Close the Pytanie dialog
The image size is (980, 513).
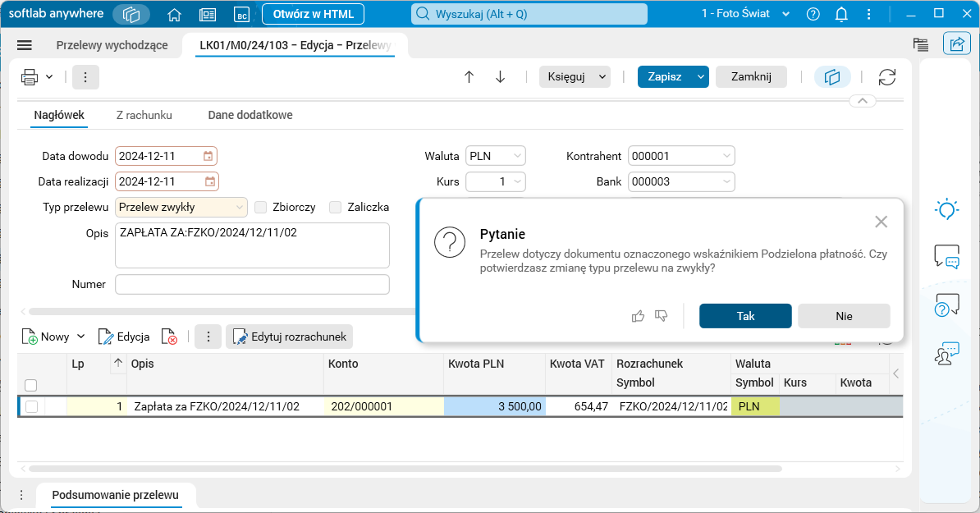coord(882,222)
